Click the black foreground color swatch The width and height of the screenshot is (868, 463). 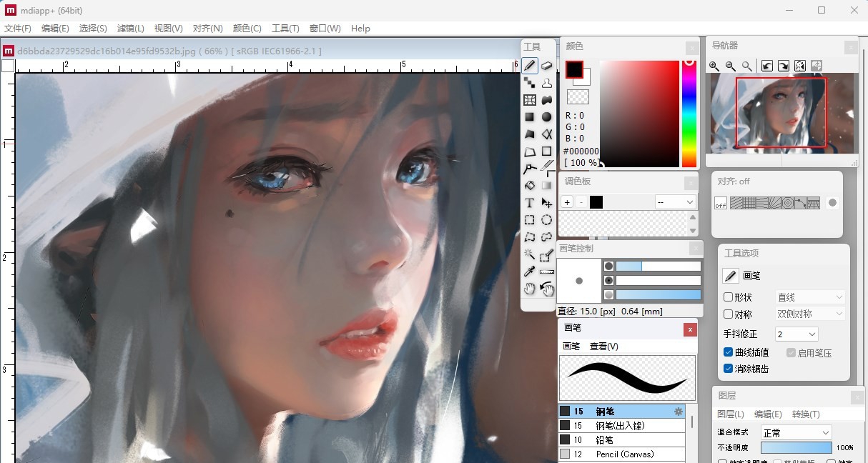[575, 69]
